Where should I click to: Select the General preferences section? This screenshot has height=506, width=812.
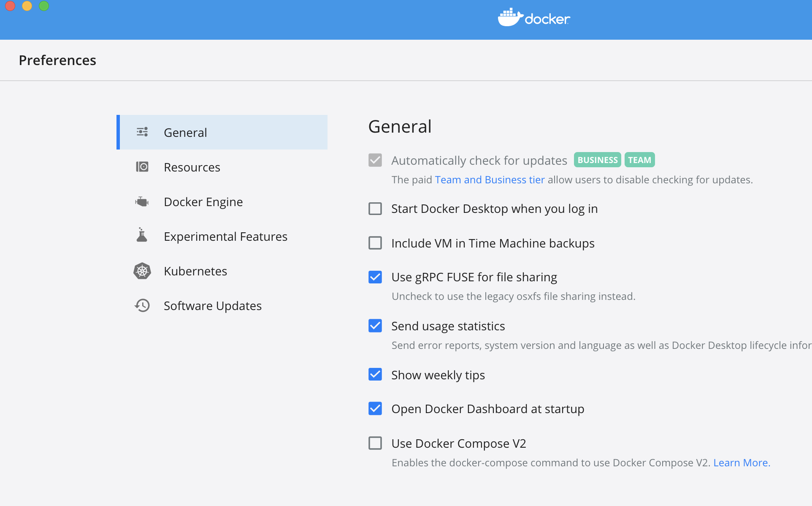click(x=224, y=132)
